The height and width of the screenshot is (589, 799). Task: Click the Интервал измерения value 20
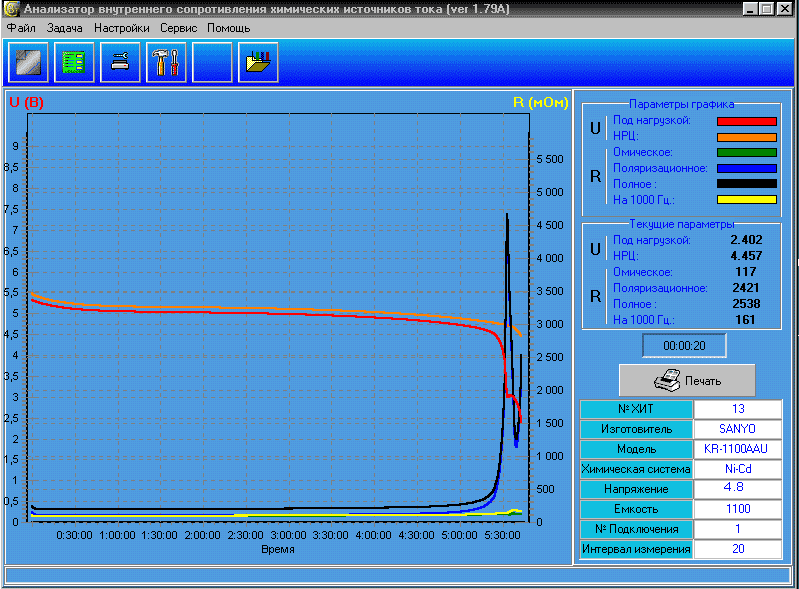(x=738, y=549)
